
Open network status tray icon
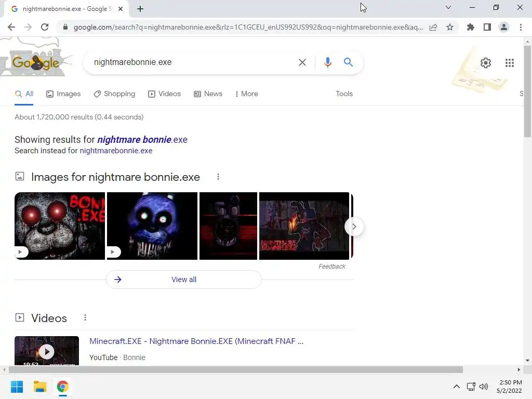(x=471, y=387)
